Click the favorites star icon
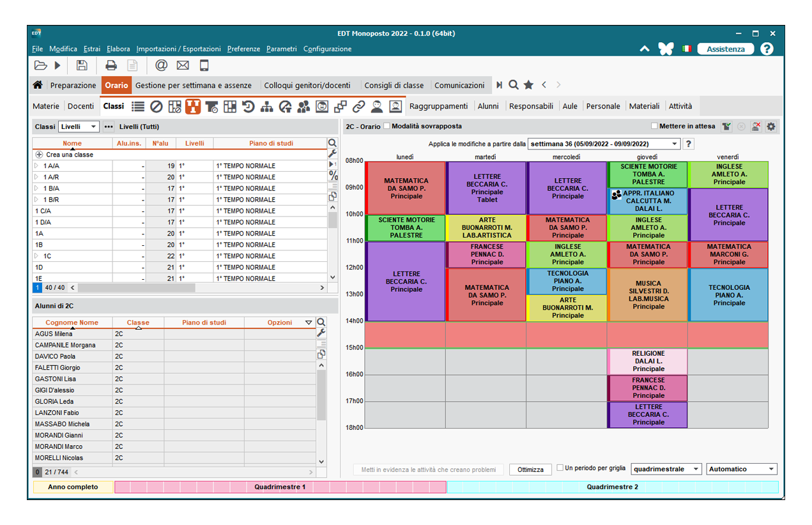This screenshot has height=525, width=812. [x=528, y=85]
